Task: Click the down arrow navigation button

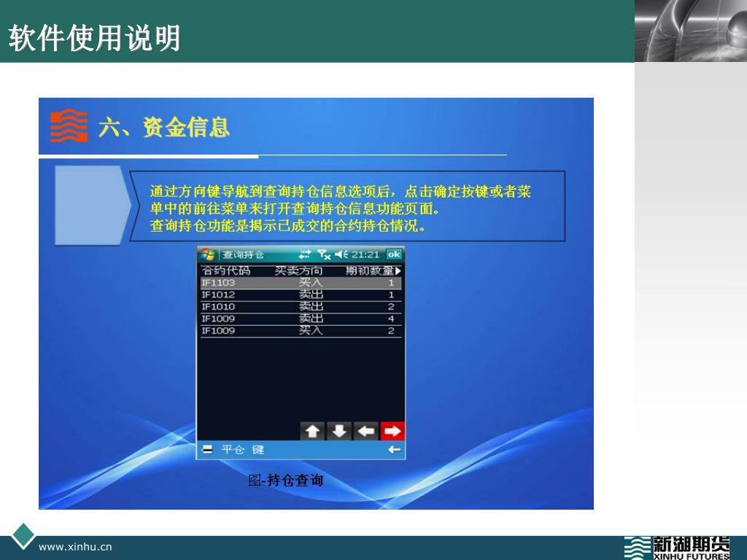Action: click(339, 431)
